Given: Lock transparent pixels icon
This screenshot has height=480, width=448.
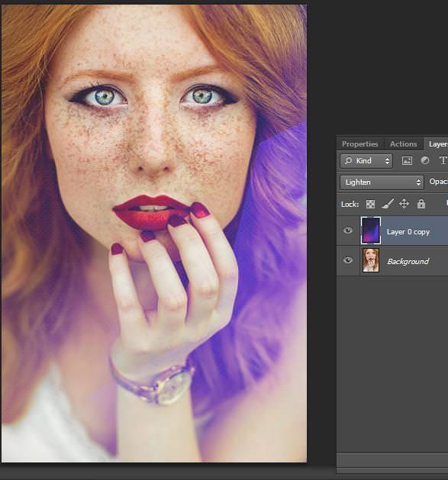Looking at the screenshot, I should [x=370, y=204].
